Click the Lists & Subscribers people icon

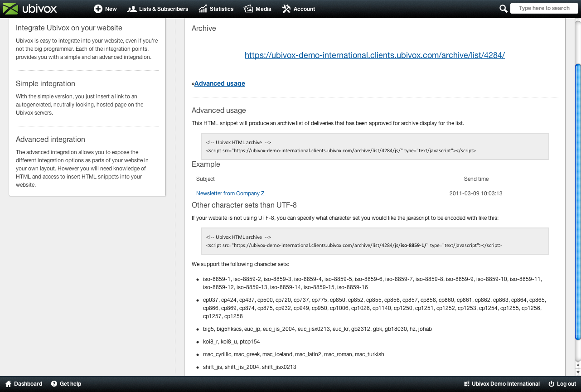(x=132, y=9)
